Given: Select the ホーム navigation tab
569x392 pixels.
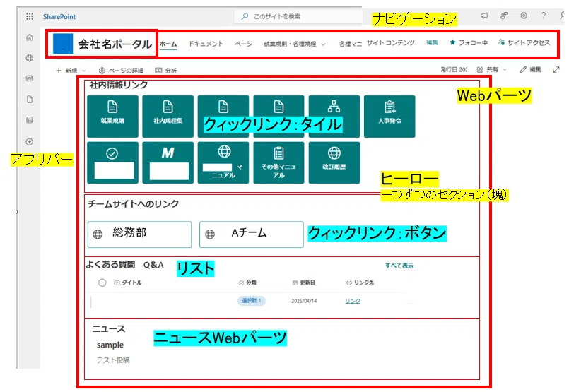Looking at the screenshot, I should point(168,44).
